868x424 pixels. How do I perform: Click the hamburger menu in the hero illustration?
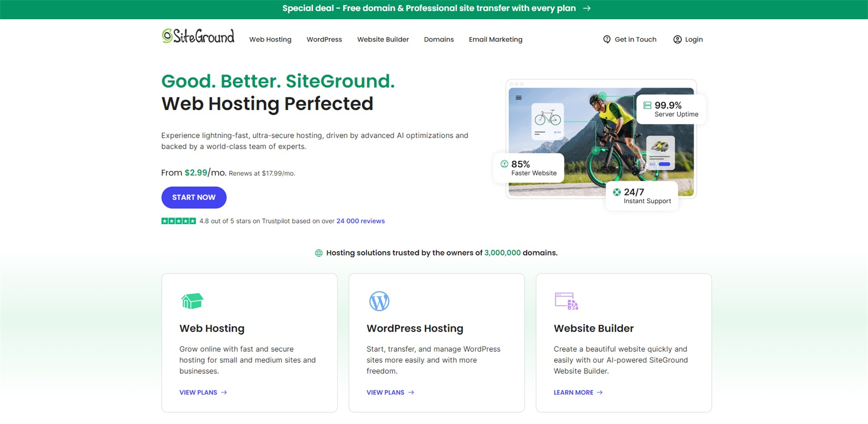518,98
